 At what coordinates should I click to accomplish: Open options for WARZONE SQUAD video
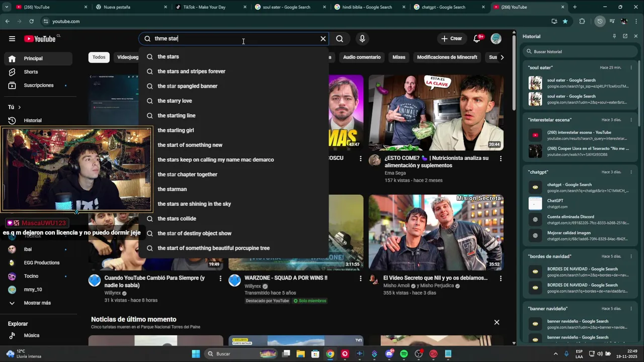pyautogui.click(x=360, y=278)
